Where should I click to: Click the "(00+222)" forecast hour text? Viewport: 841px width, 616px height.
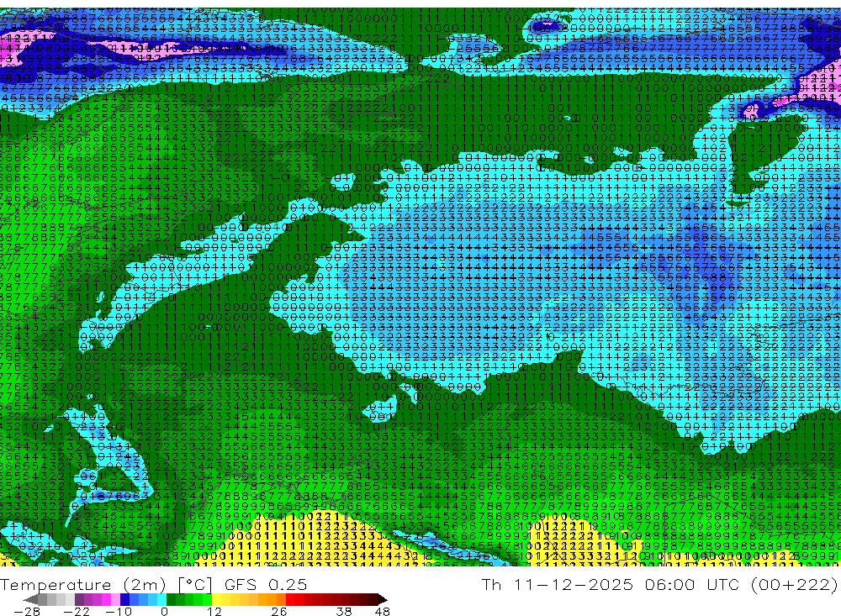(x=796, y=584)
